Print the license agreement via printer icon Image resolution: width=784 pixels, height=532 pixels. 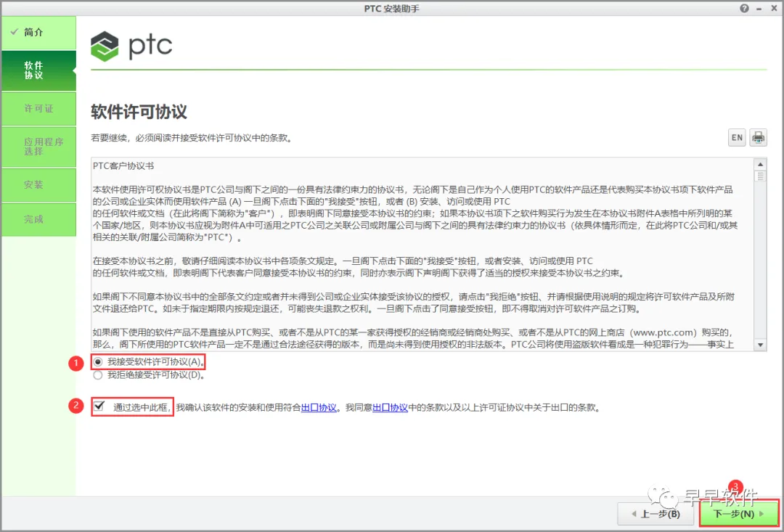pyautogui.click(x=758, y=137)
